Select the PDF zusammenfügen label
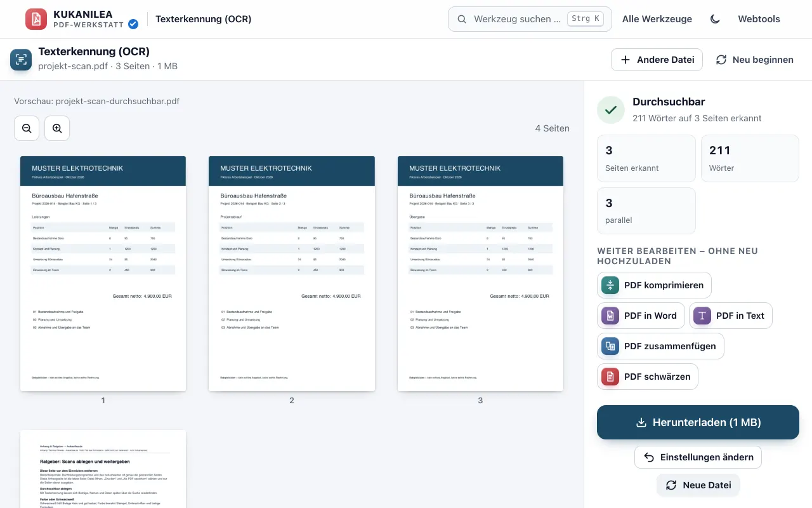Viewport: 812px width, 508px height. click(670, 346)
